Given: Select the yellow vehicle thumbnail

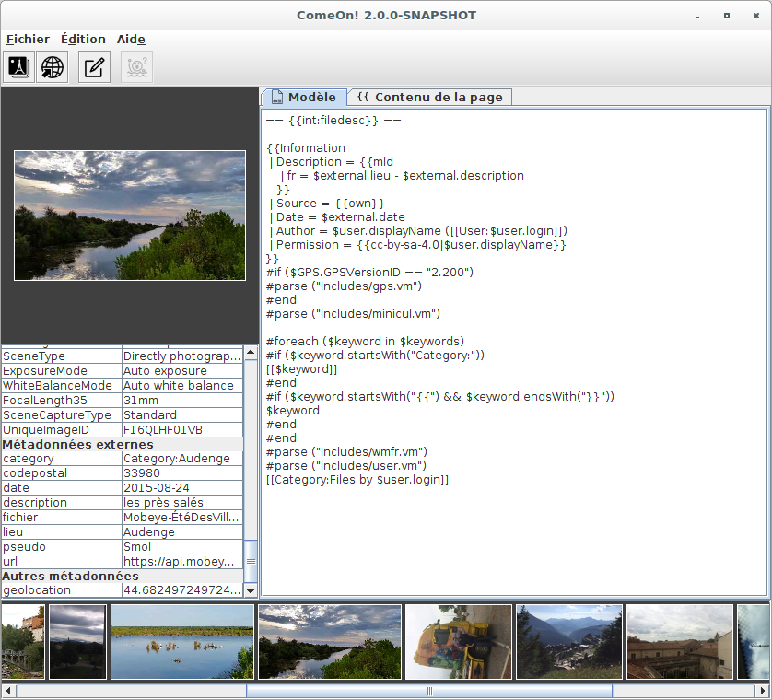Looking at the screenshot, I should coord(459,642).
